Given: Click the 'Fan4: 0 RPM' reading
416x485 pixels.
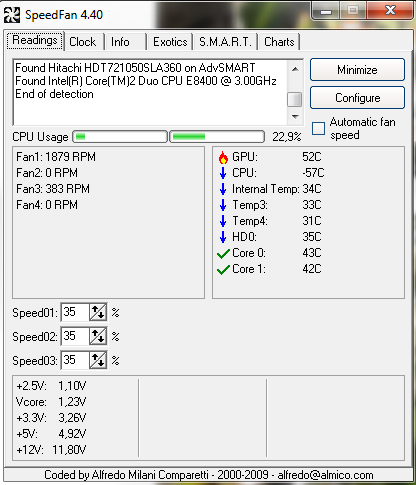Looking at the screenshot, I should click(x=47, y=205).
